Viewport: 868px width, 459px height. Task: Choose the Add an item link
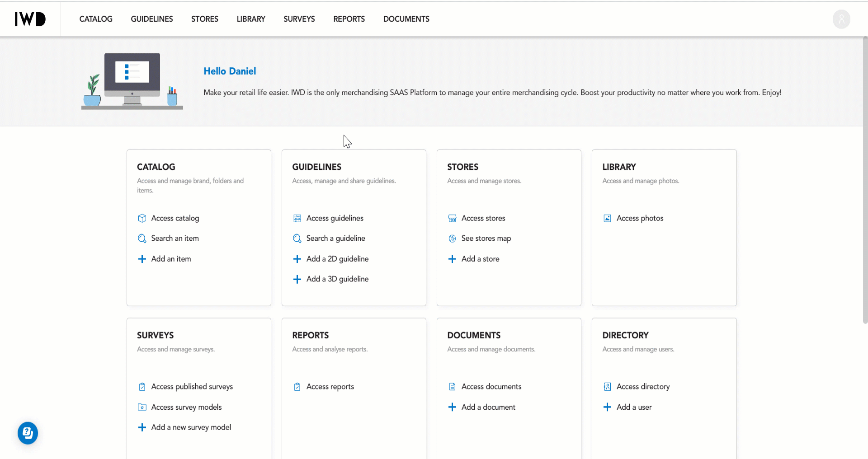pyautogui.click(x=171, y=259)
